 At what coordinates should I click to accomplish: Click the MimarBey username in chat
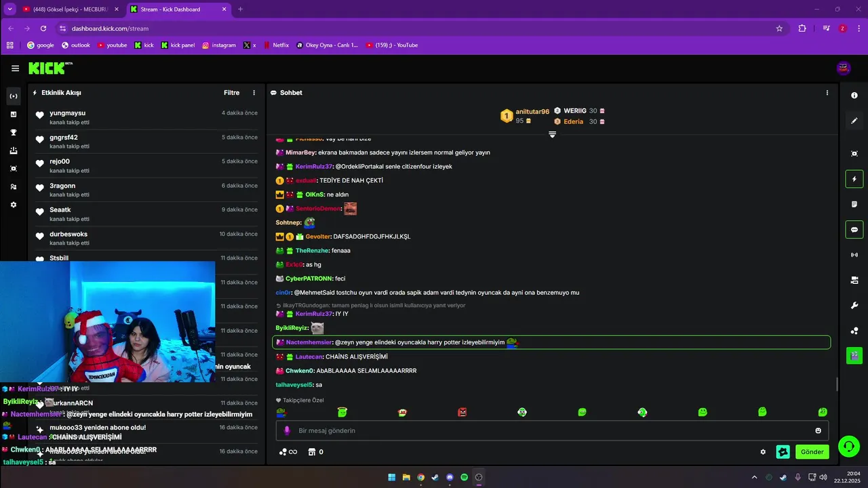(x=300, y=152)
